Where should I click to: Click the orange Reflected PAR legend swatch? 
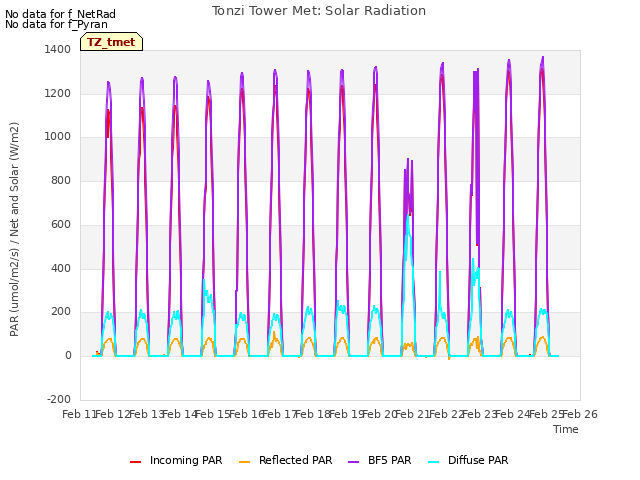click(244, 462)
